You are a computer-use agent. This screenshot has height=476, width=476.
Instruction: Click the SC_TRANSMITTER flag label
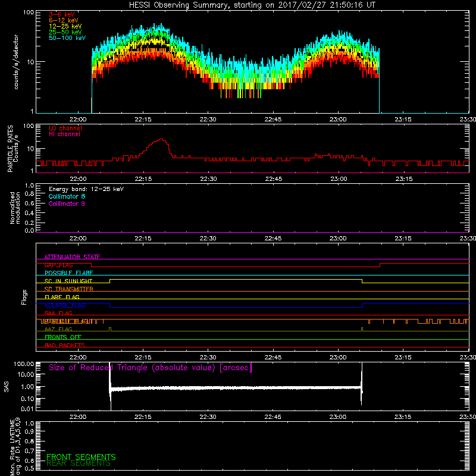click(x=68, y=289)
